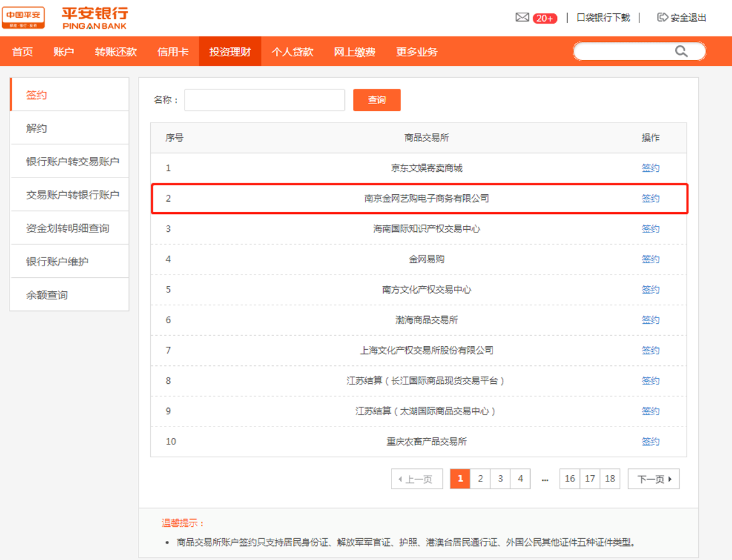Click 签约 for 金网易购
732x560 pixels.
point(650,259)
